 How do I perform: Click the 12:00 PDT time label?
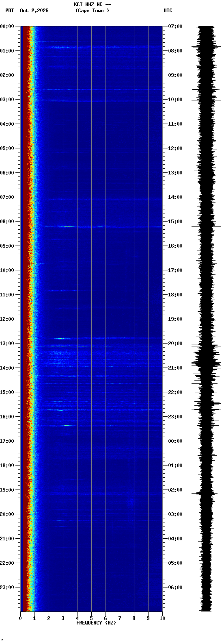[7, 319]
